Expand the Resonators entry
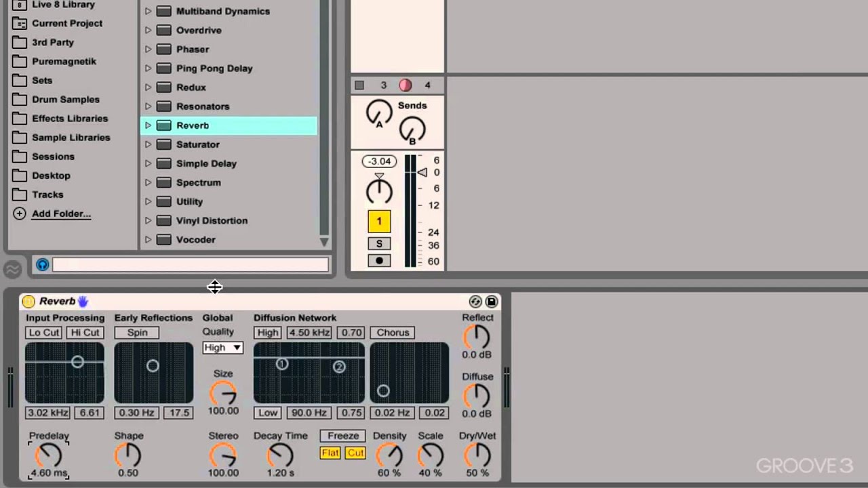This screenshot has height=488, width=868. [x=148, y=106]
